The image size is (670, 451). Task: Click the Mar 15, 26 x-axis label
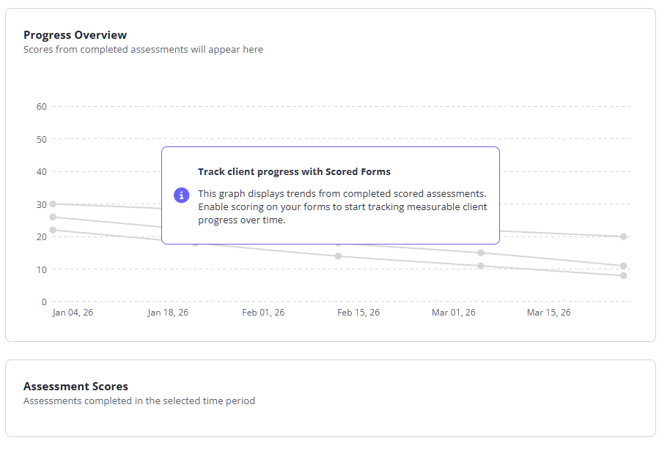pyautogui.click(x=549, y=313)
